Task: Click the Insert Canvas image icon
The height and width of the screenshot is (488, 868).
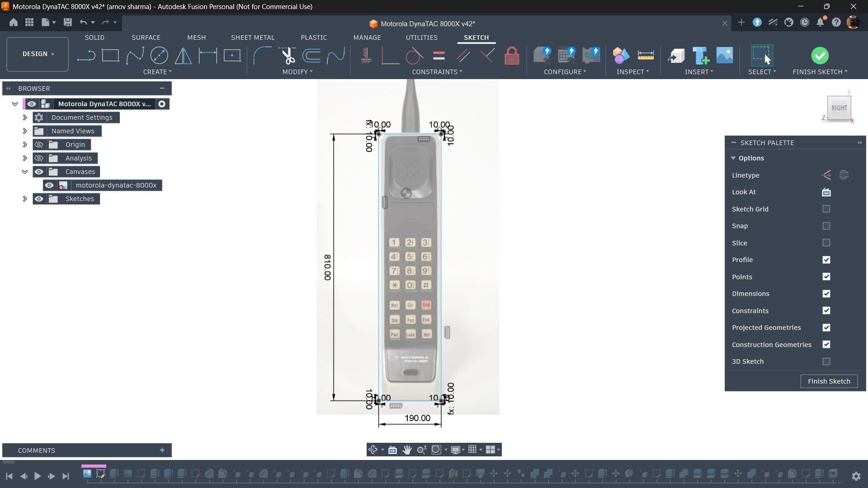Action: [x=725, y=56]
